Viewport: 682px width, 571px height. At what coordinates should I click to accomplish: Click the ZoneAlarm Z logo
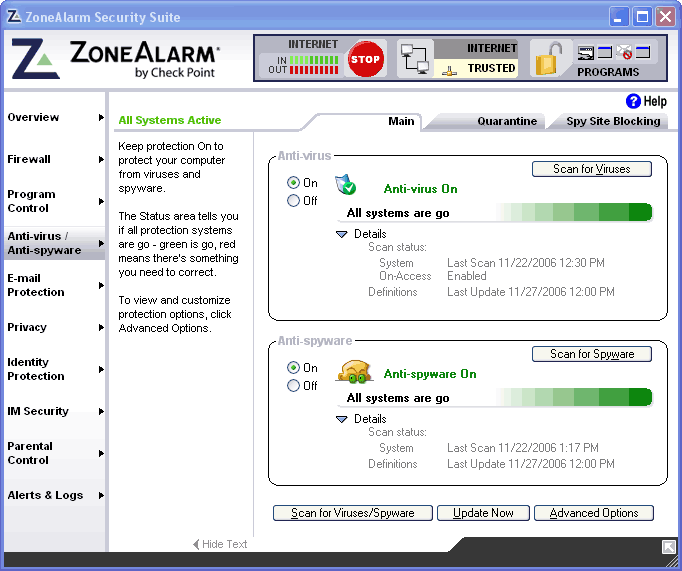pos(35,59)
